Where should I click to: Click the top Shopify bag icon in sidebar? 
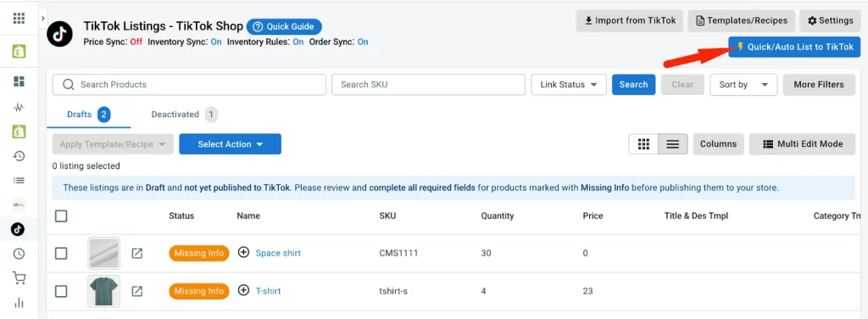(x=19, y=52)
